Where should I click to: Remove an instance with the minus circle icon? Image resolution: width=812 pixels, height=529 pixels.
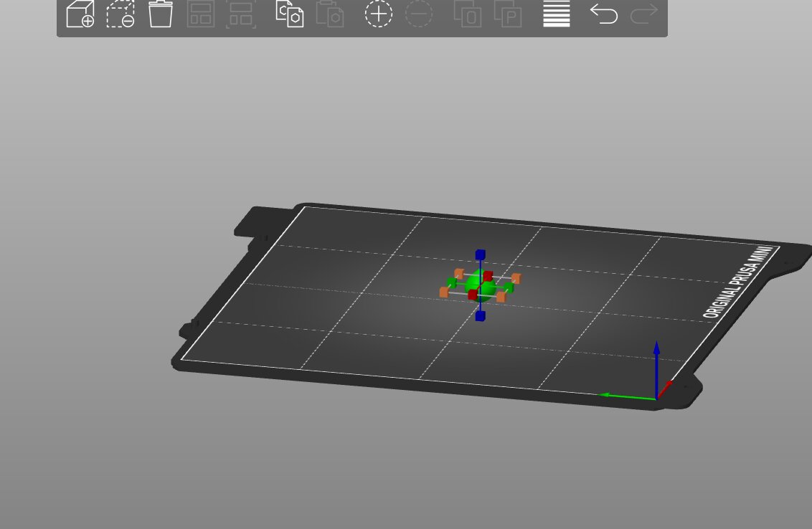tap(418, 14)
